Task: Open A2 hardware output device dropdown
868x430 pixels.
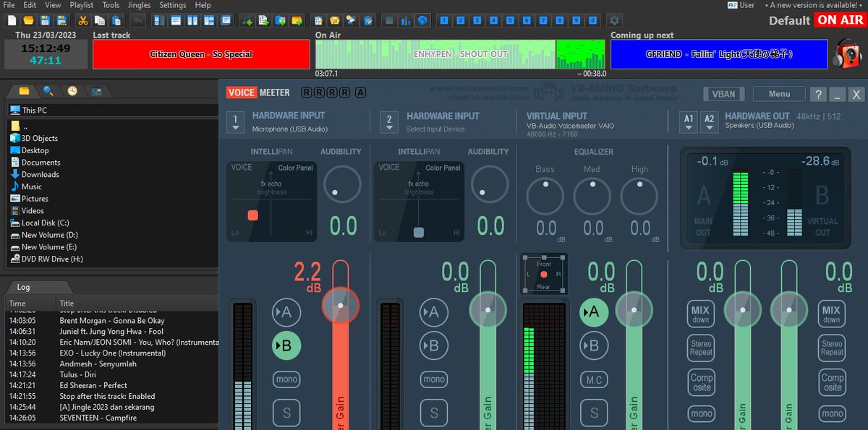Action: click(710, 122)
